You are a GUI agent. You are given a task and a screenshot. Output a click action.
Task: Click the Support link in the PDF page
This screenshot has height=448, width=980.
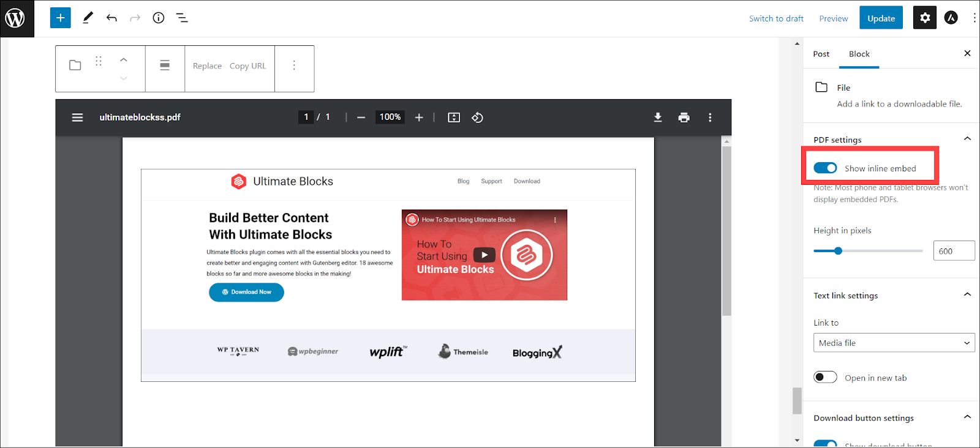491,181
